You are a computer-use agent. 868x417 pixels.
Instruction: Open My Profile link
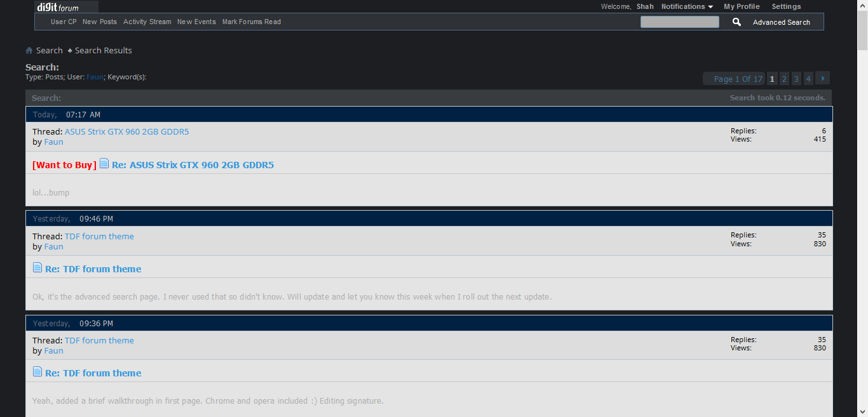[742, 6]
